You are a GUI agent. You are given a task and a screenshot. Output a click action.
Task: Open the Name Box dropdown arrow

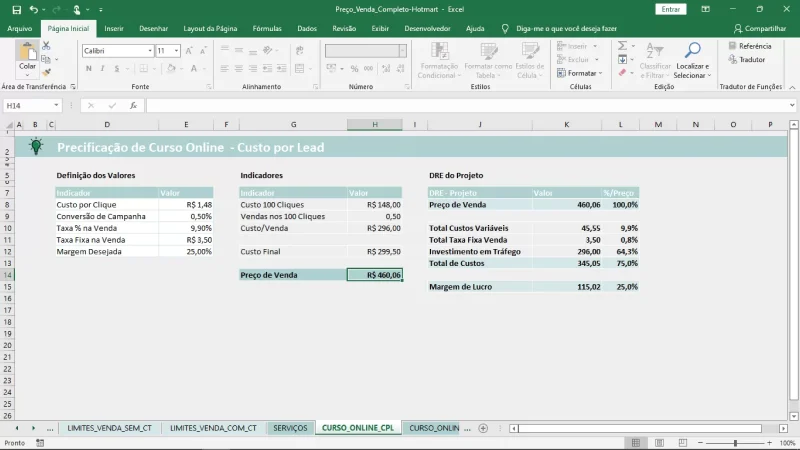[57, 105]
